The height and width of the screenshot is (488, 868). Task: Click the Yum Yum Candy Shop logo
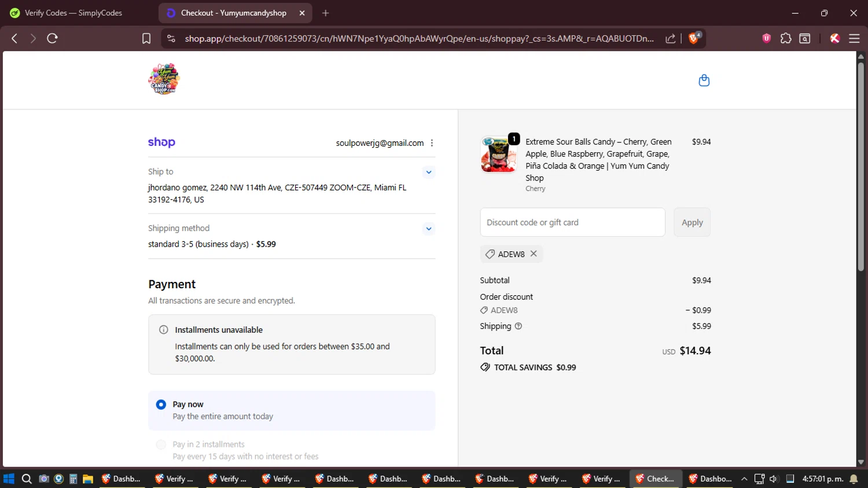[x=164, y=79]
